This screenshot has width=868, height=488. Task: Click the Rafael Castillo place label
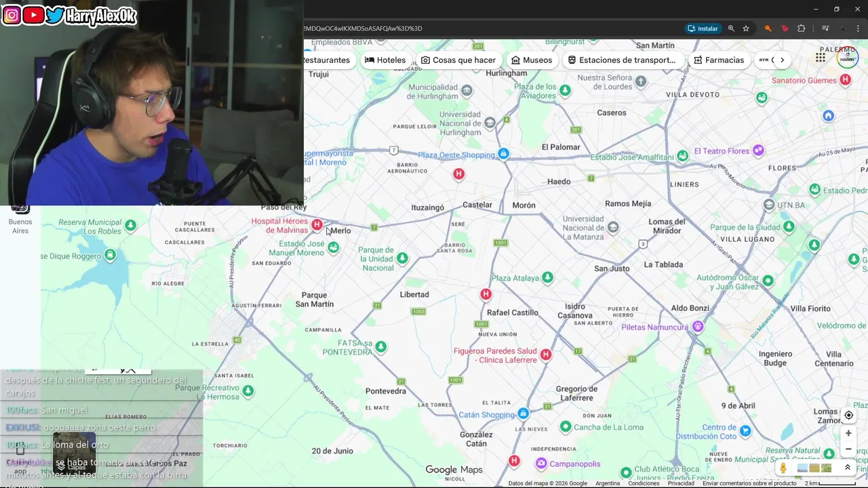pos(513,312)
